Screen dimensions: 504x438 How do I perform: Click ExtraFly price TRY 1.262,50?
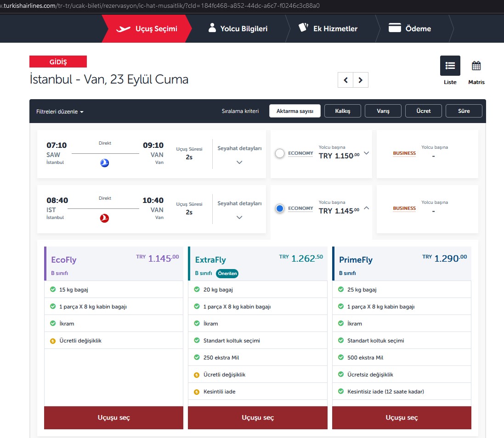[301, 258]
